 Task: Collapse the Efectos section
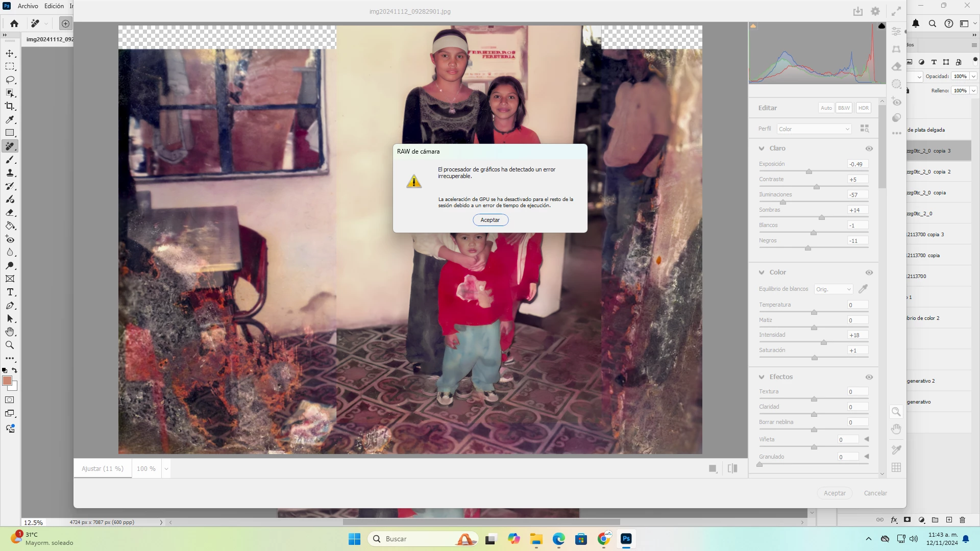coord(762,377)
